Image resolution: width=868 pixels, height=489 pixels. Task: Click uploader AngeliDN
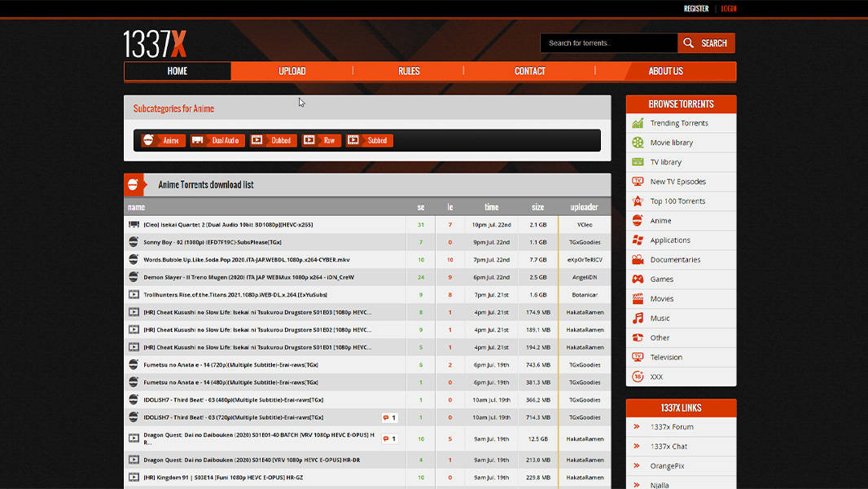585,277
